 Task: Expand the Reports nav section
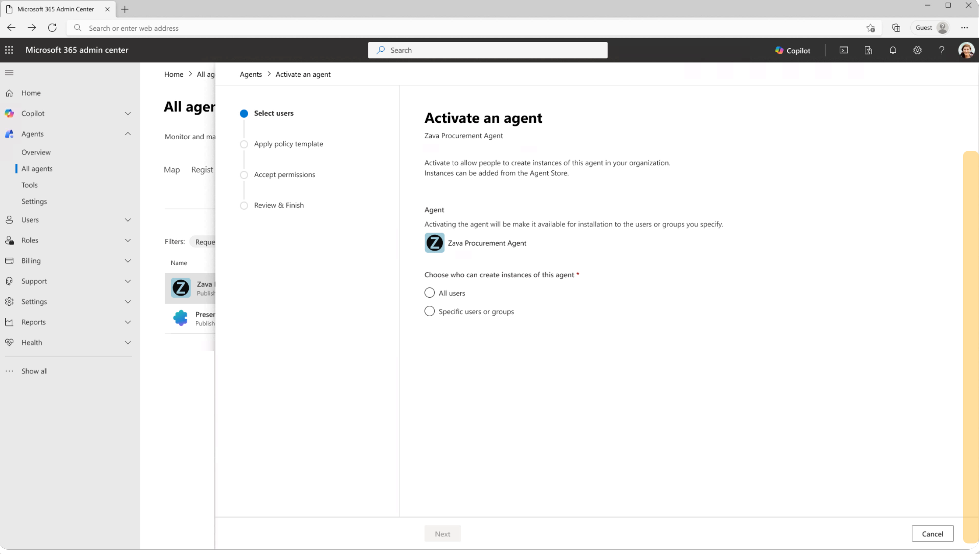tap(128, 322)
